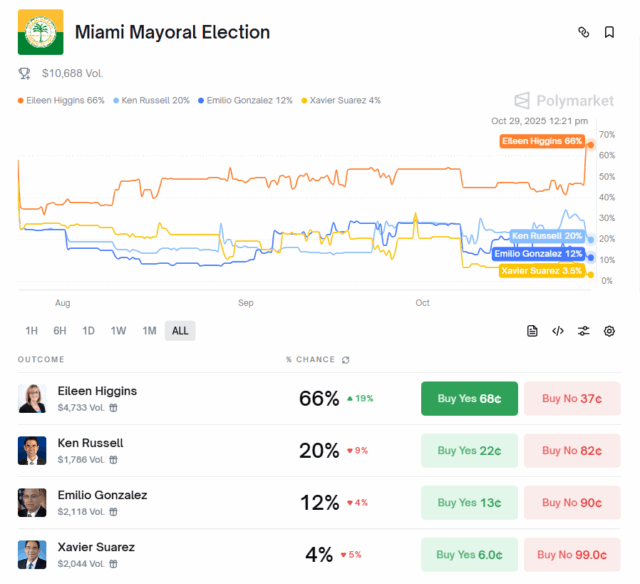Viewport: 640px width, 584px height.
Task: Buy No 99.0¢ for Xavier Suarez
Action: (x=572, y=555)
